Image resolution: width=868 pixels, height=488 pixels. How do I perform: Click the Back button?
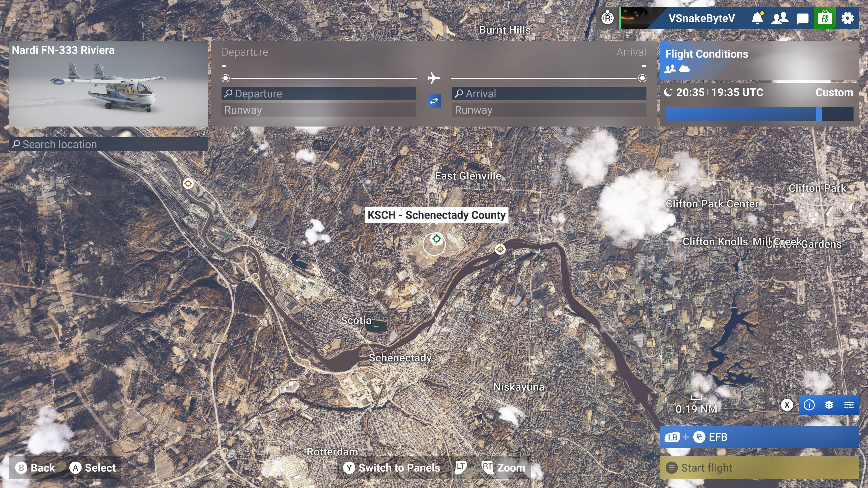click(35, 468)
